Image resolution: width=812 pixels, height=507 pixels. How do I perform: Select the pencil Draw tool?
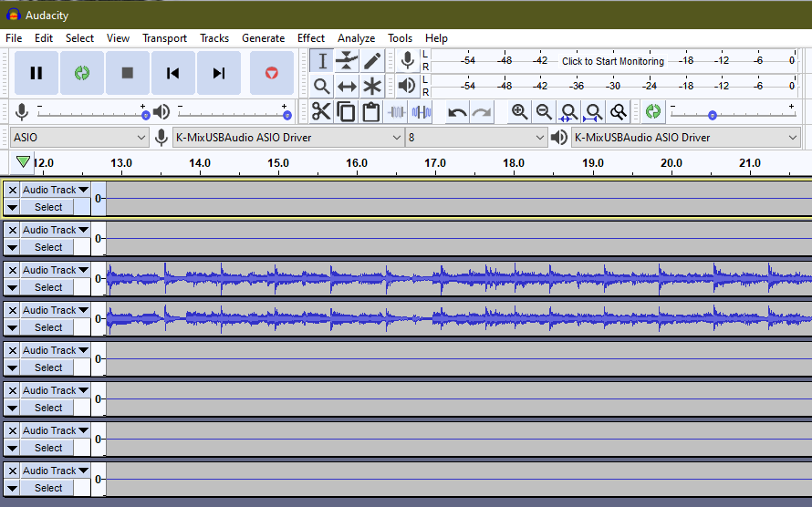[372, 61]
